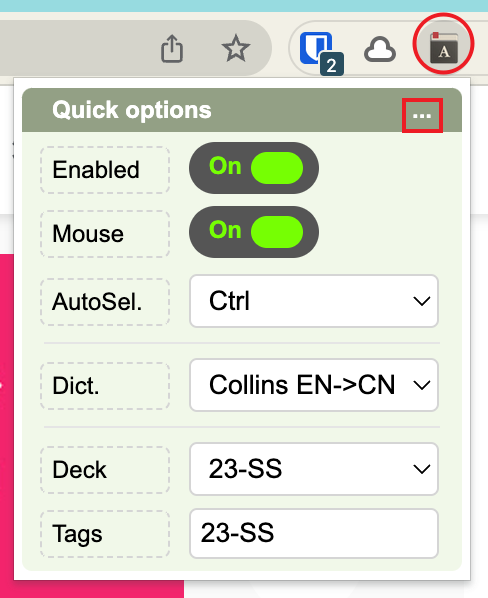Open the AutoSel. Ctrl dropdown
Viewport: 488px width, 598px height.
click(314, 301)
